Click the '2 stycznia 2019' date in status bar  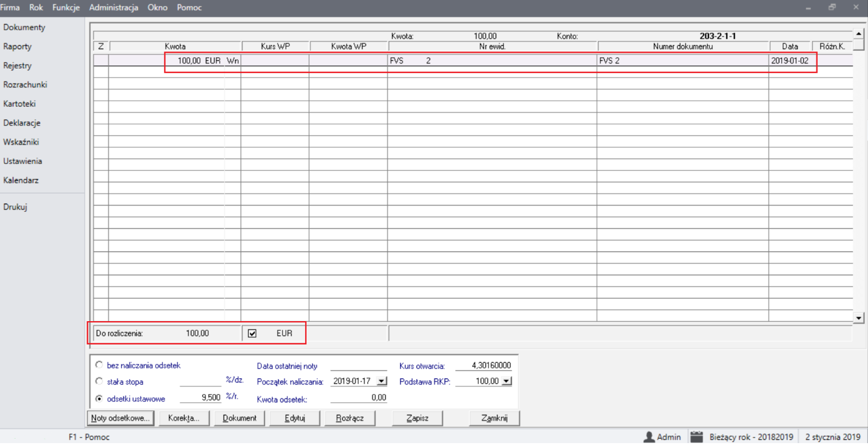point(833,437)
